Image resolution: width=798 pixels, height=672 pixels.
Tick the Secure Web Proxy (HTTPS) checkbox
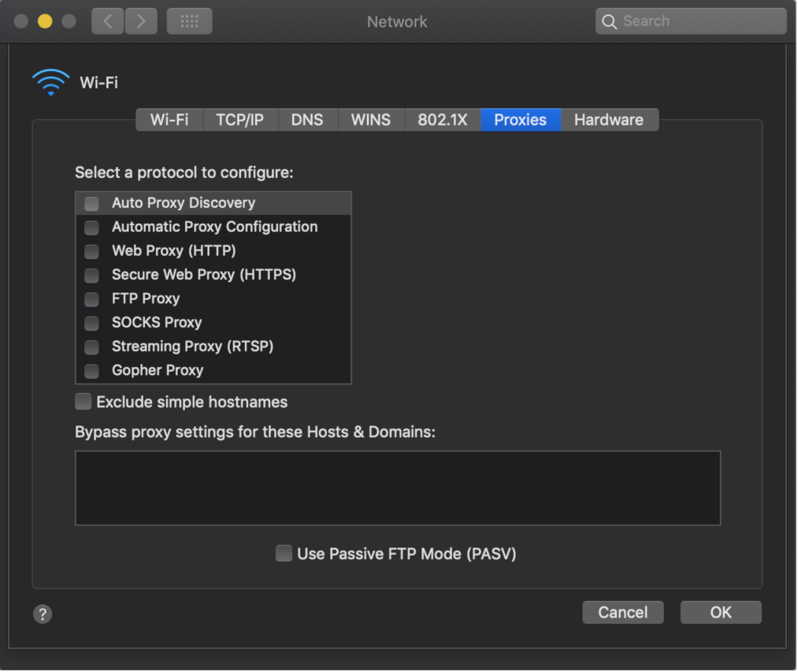(x=91, y=276)
